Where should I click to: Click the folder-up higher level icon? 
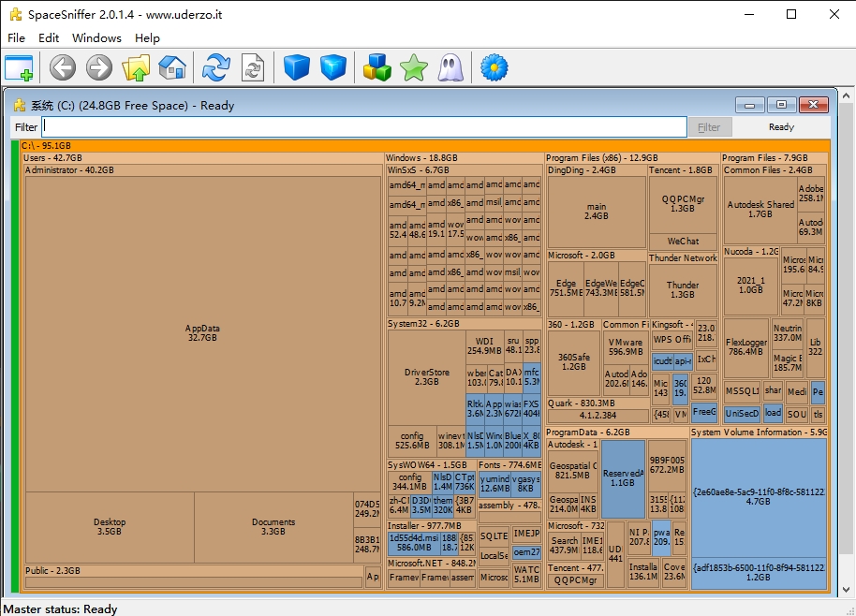pos(137,67)
